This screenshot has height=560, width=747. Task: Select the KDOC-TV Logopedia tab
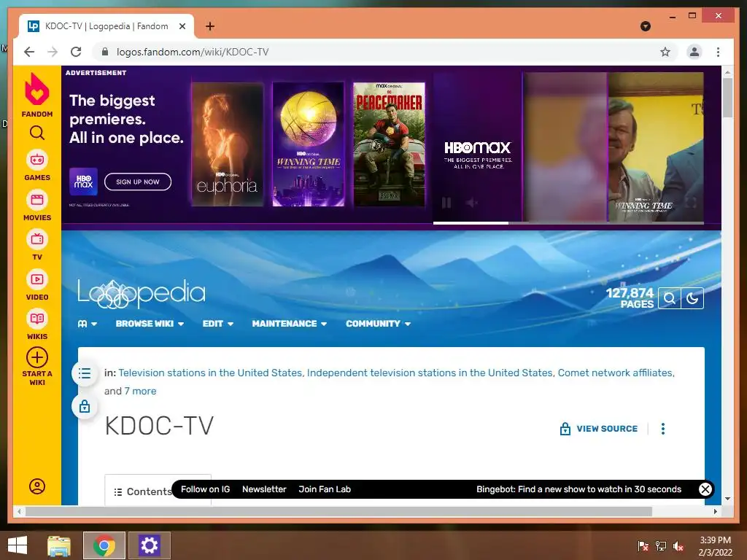107,26
